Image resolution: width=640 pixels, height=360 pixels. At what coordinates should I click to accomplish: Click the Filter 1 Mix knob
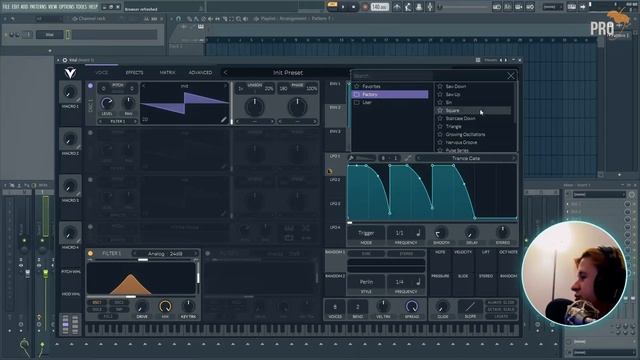pyautogui.click(x=165, y=306)
